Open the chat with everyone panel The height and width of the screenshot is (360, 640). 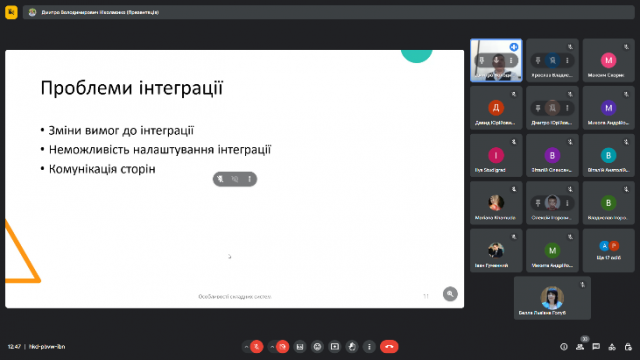tap(596, 347)
